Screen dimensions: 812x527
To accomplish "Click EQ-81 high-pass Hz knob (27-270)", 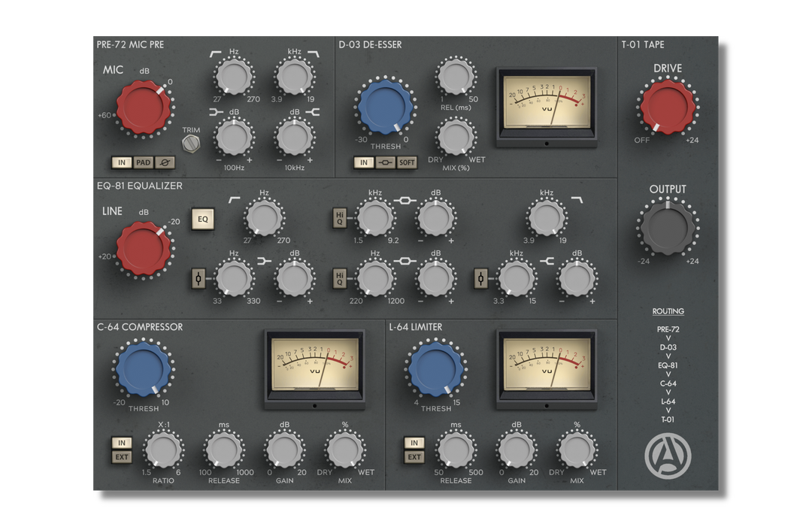I will [264, 217].
